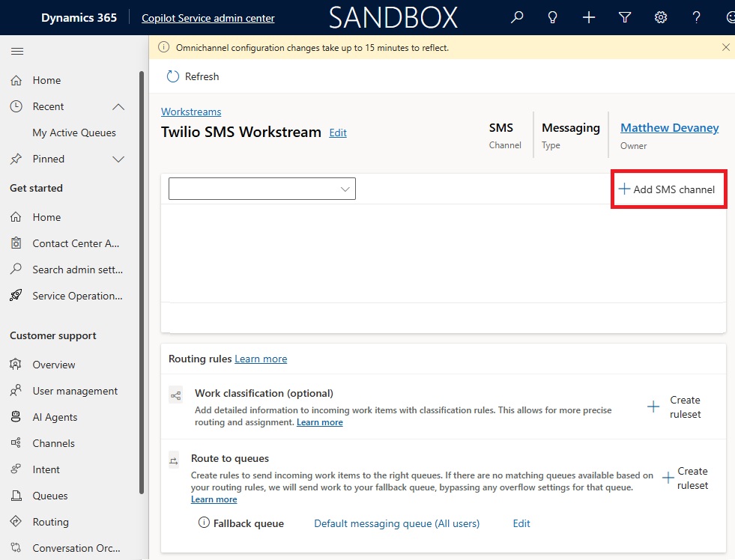
Task: Click Add SMS channel button
Action: click(667, 189)
